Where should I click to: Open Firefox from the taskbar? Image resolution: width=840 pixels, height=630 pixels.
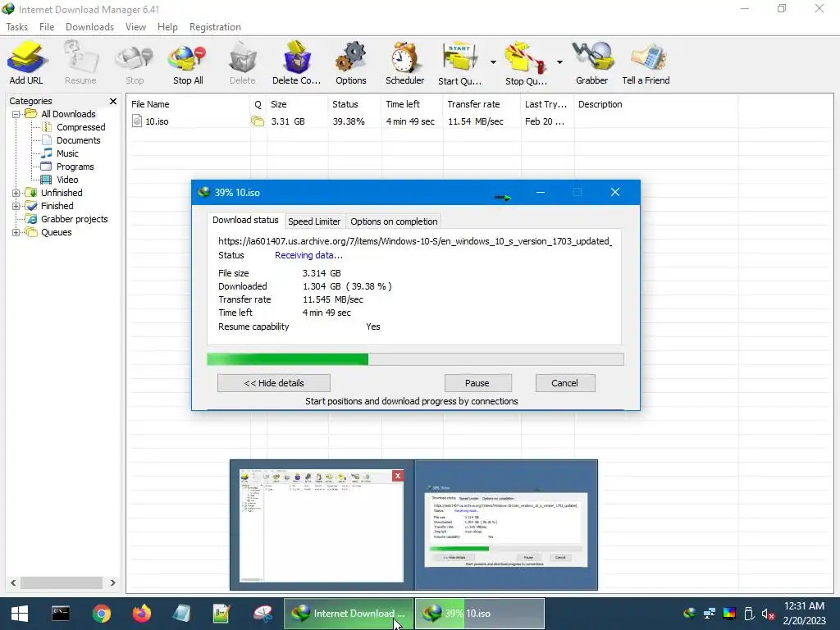pyautogui.click(x=141, y=614)
